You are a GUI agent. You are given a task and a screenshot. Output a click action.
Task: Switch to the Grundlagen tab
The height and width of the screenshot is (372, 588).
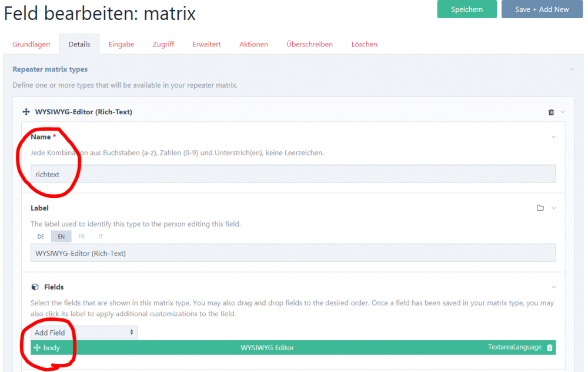click(x=31, y=44)
